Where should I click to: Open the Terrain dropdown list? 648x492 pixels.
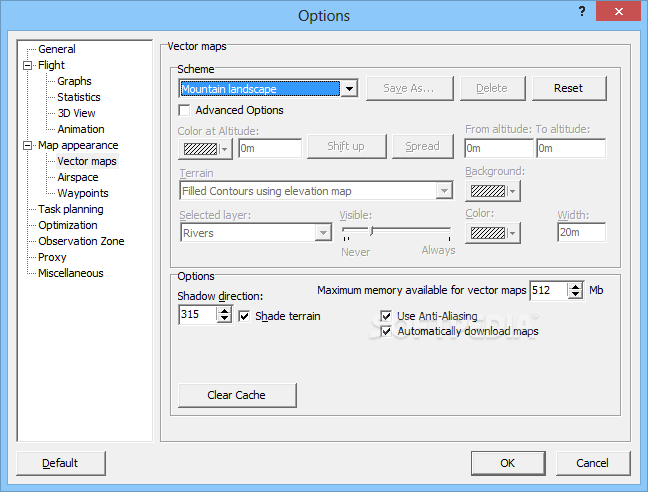(444, 191)
